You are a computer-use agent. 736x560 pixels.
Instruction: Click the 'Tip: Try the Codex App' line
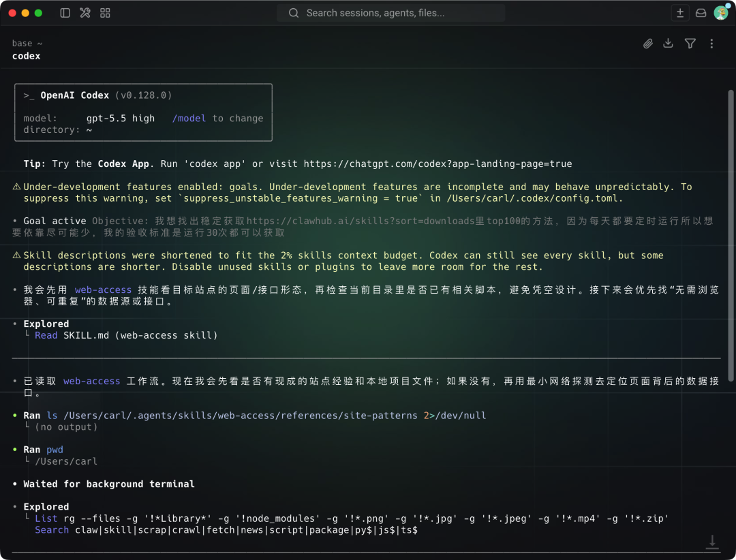click(x=298, y=164)
